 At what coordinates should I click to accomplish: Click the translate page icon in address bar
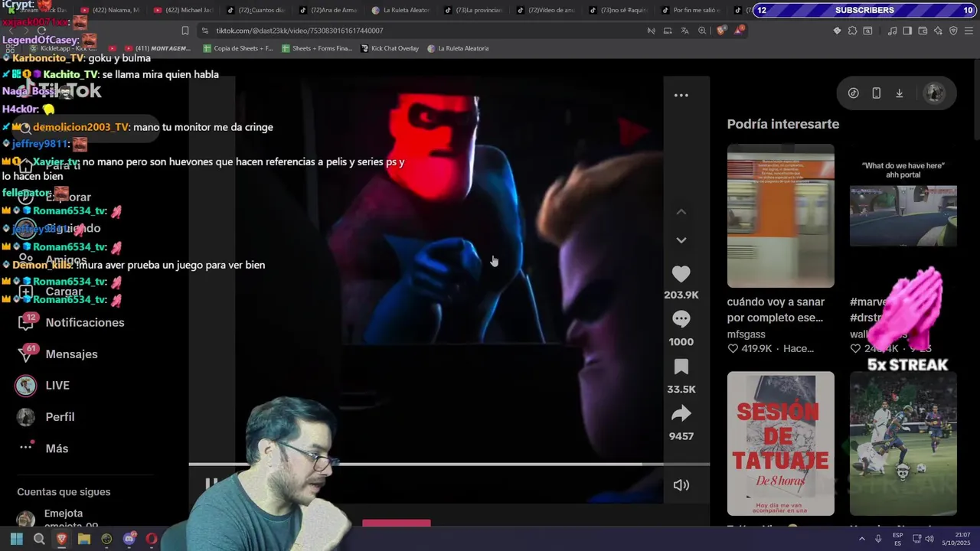(684, 31)
